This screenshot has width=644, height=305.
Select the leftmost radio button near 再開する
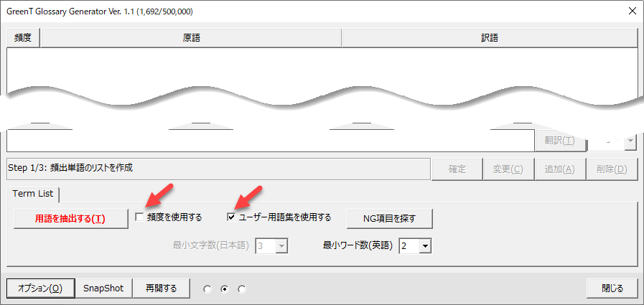point(207,289)
